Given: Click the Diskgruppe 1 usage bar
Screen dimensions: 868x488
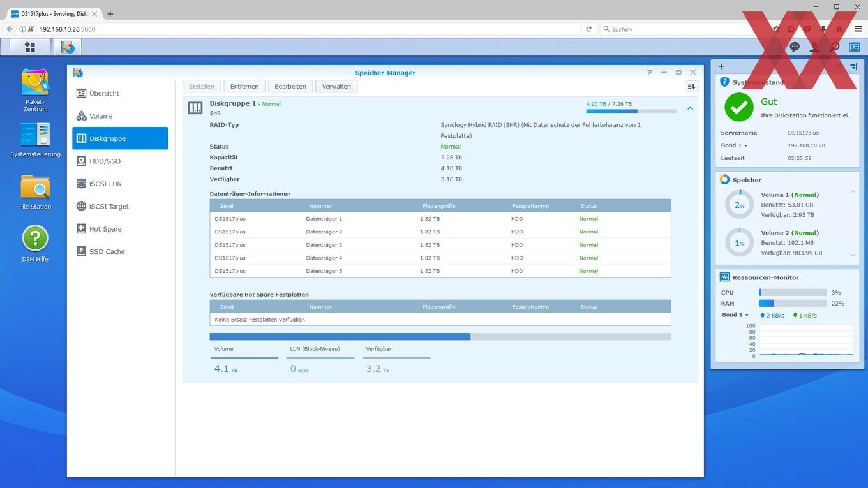Looking at the screenshot, I should click(631, 111).
